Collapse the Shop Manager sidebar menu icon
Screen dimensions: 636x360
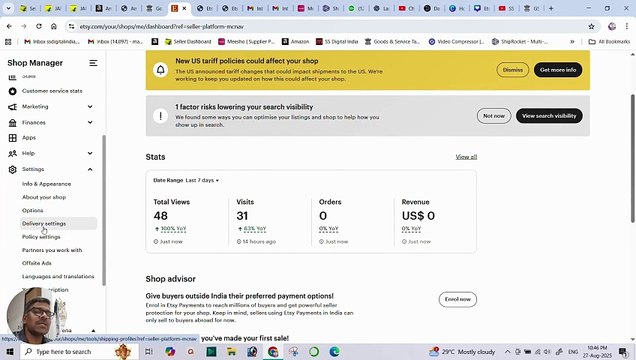point(93,63)
